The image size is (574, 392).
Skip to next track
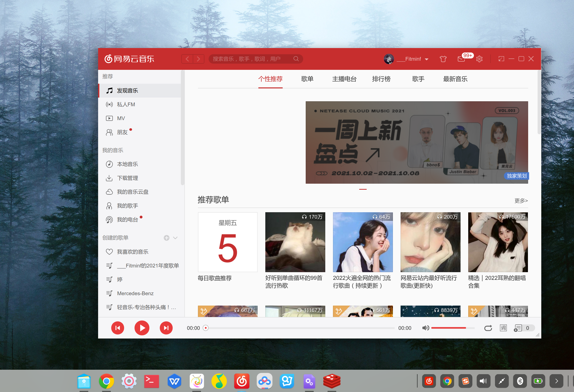click(166, 328)
